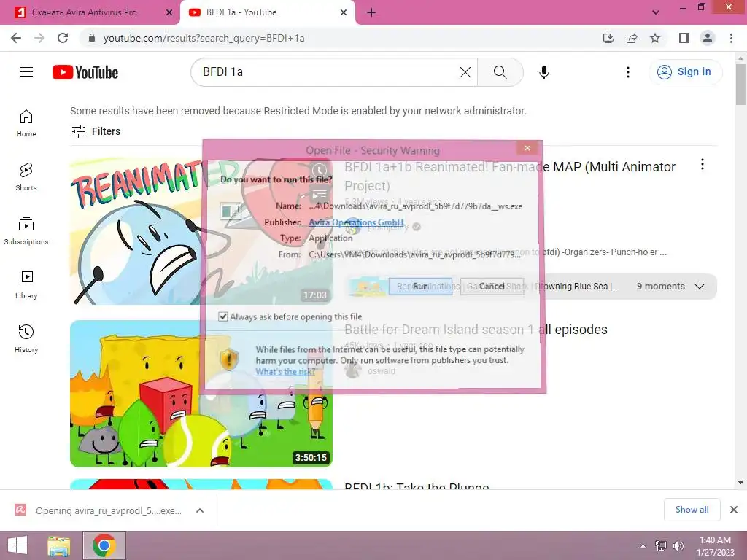The height and width of the screenshot is (560, 747).
Task: Open Windows Start button
Action: coord(18,545)
